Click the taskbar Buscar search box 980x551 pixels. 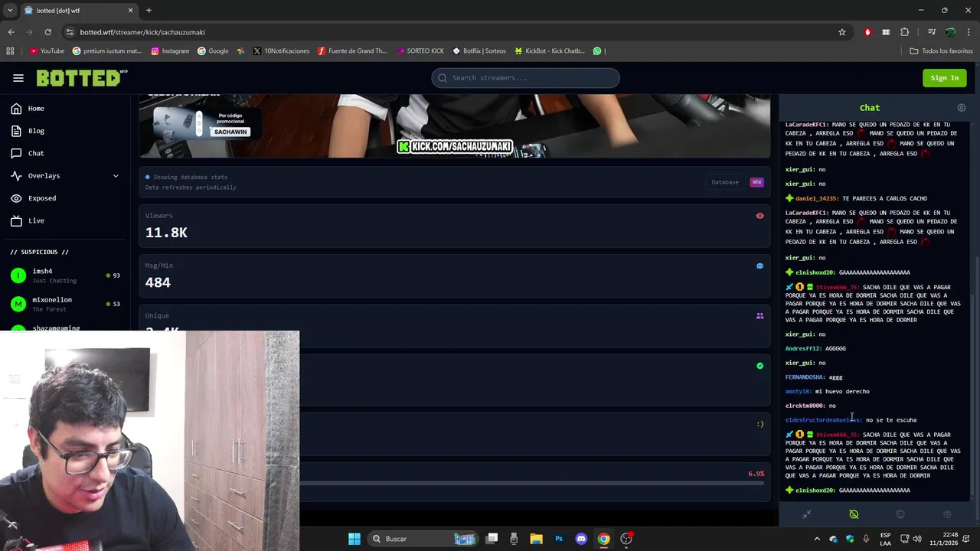pos(424,539)
